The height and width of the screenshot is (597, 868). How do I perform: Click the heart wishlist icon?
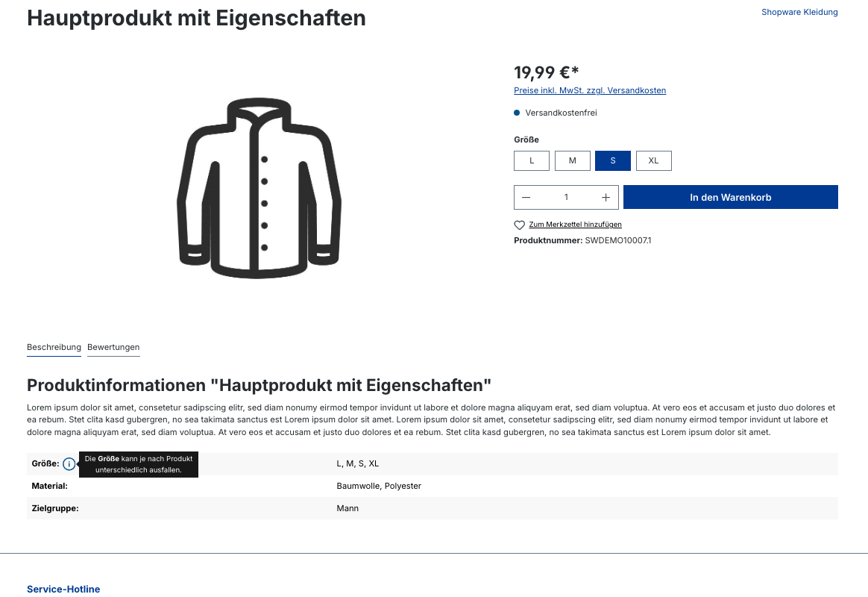point(519,225)
